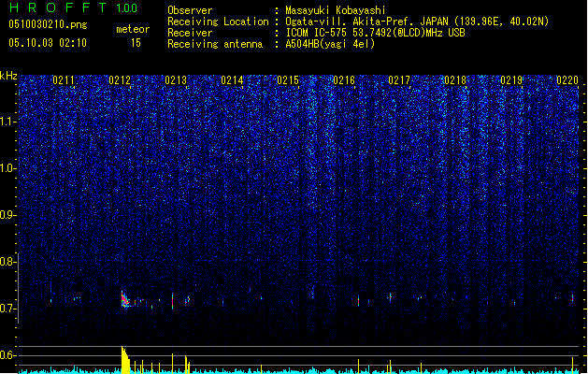The image size is (588, 374).
Task: Click the 1.0 kHz axis label
Action: pyautogui.click(x=7, y=168)
